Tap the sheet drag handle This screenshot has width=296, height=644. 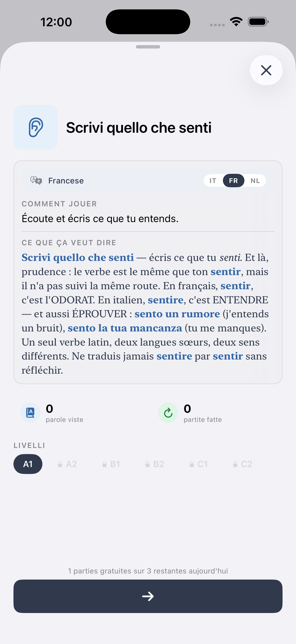click(x=148, y=47)
